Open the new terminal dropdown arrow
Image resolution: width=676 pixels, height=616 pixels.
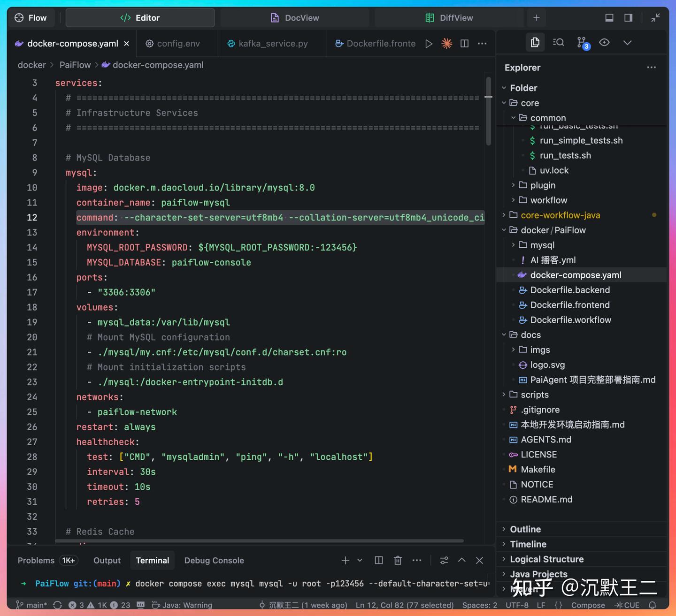pyautogui.click(x=360, y=560)
